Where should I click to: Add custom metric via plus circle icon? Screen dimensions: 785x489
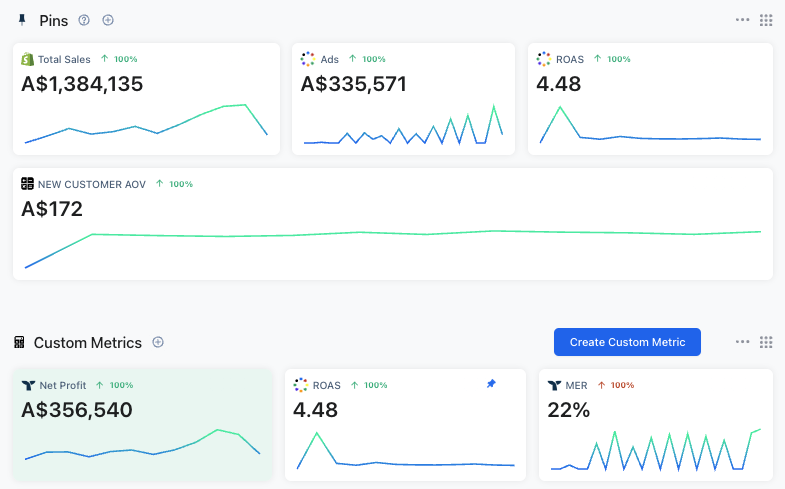pos(158,342)
